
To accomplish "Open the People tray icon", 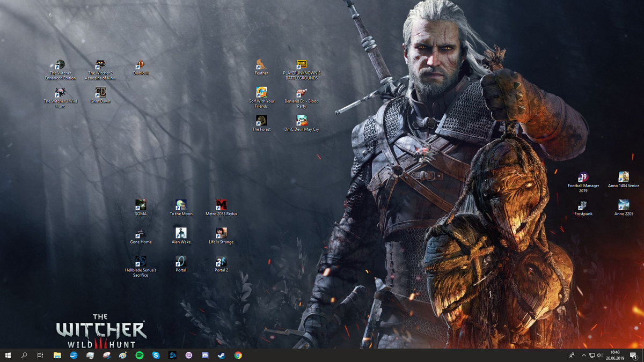I will tap(572, 355).
